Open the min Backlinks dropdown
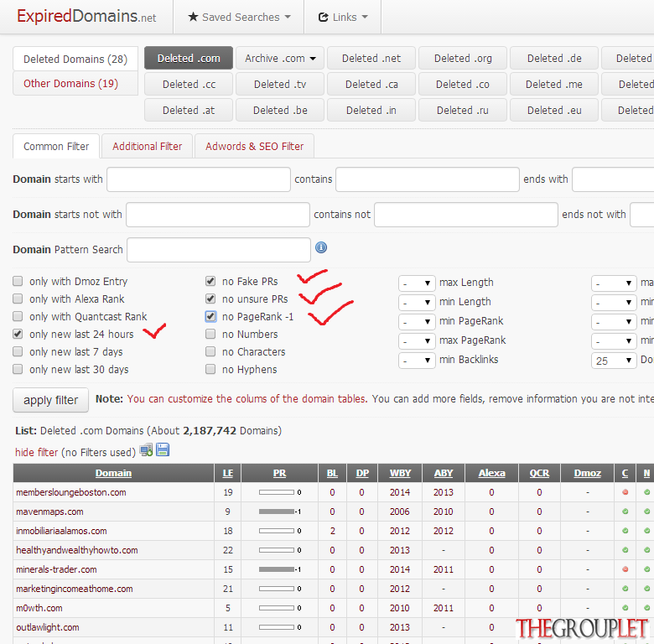654x644 pixels. (x=417, y=361)
